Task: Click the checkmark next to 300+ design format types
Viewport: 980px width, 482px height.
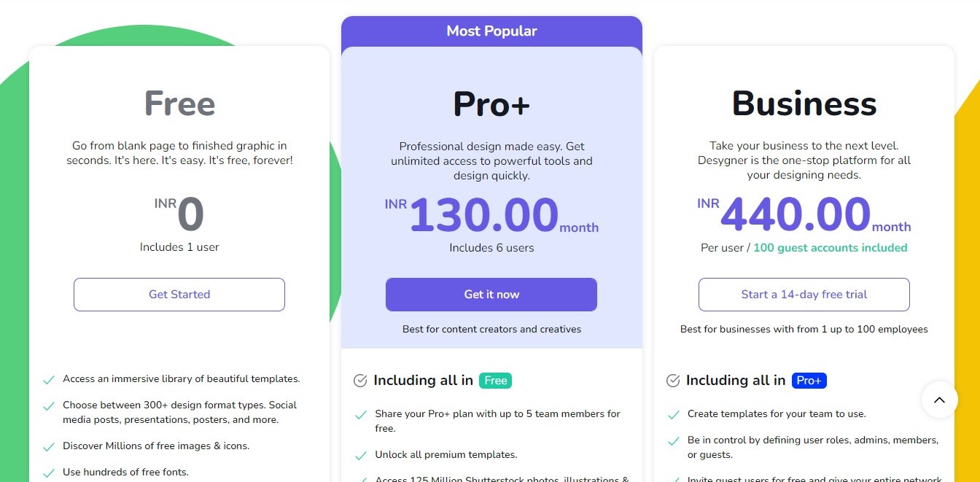Action: click(x=49, y=406)
